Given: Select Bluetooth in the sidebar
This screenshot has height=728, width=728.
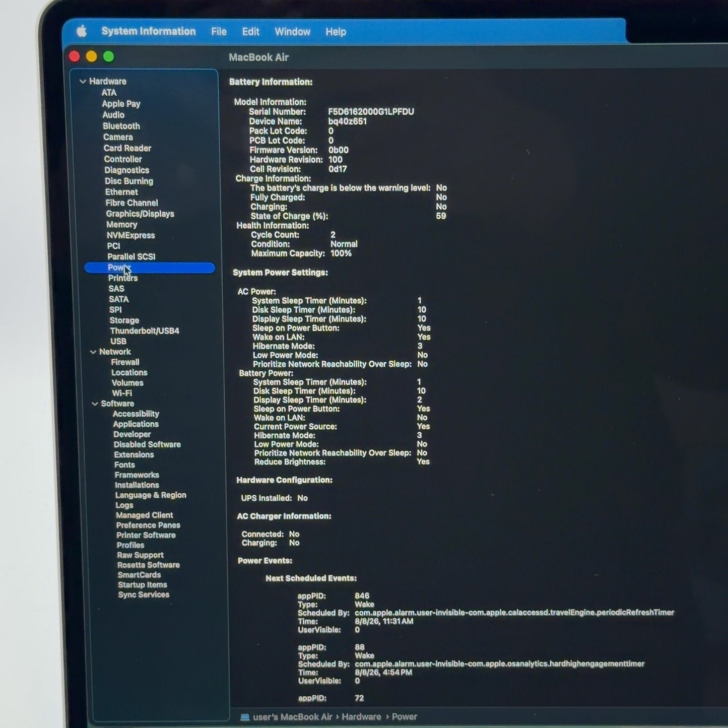Looking at the screenshot, I should (121, 126).
